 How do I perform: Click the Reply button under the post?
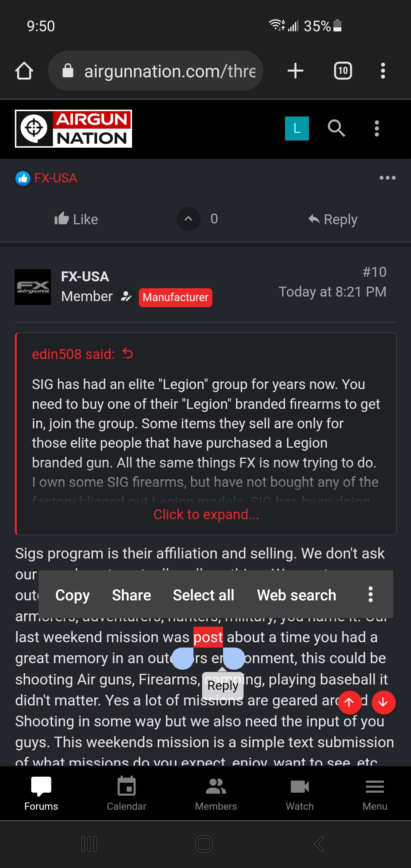pos(333,219)
